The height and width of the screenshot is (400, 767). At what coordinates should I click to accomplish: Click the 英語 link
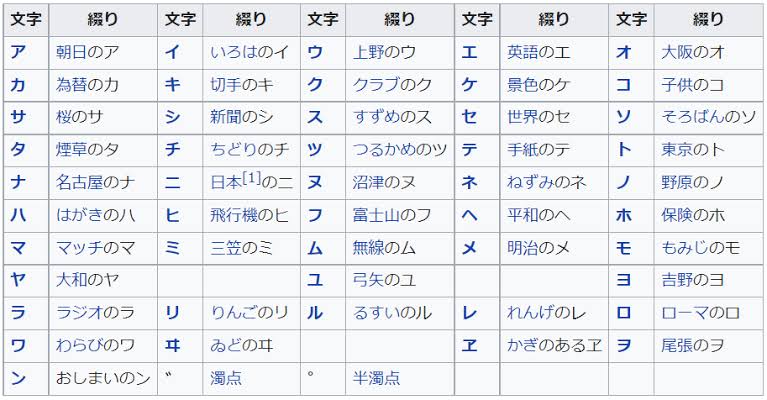[x=523, y=52]
